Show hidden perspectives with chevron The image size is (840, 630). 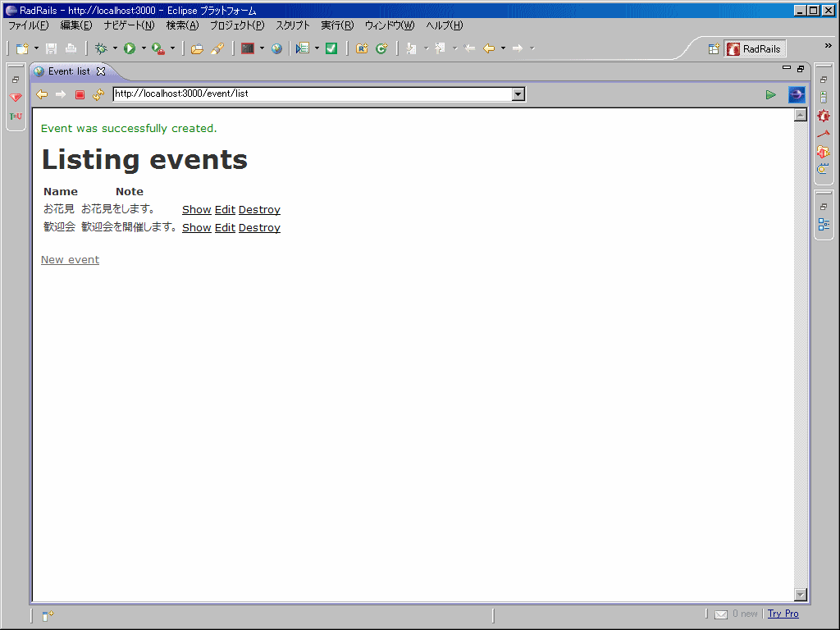829,46
